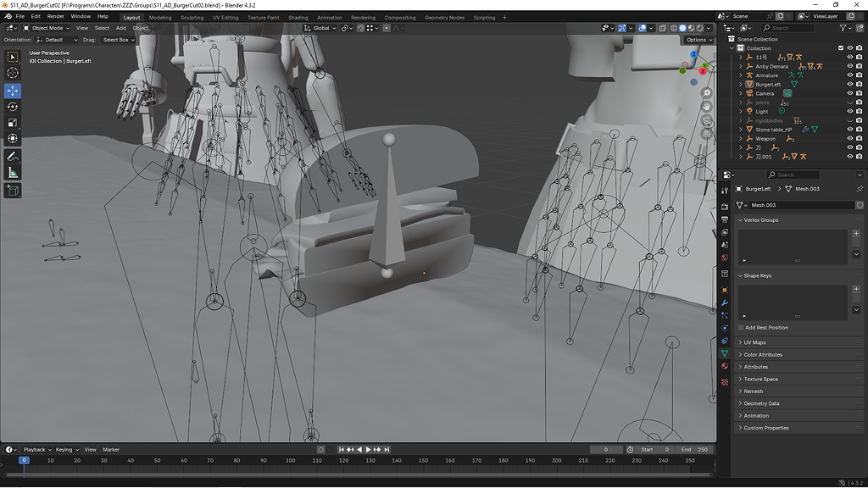Open Global transform orientation dropdown
The width and height of the screenshot is (868, 488).
[x=320, y=28]
